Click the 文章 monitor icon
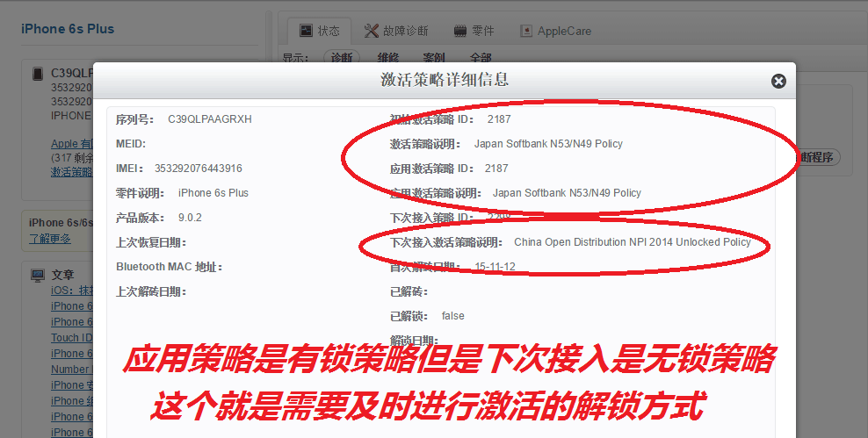The image size is (868, 438). pyautogui.click(x=38, y=276)
